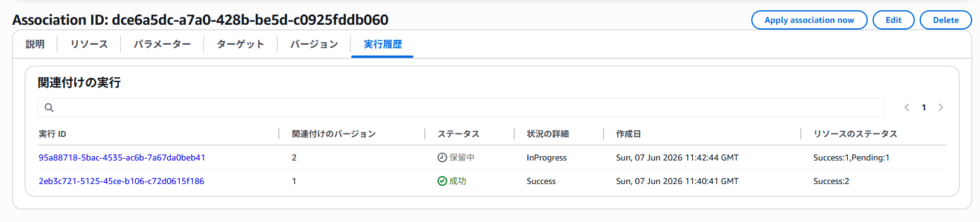Click Success:1,Pending:1 resource status

851,157
